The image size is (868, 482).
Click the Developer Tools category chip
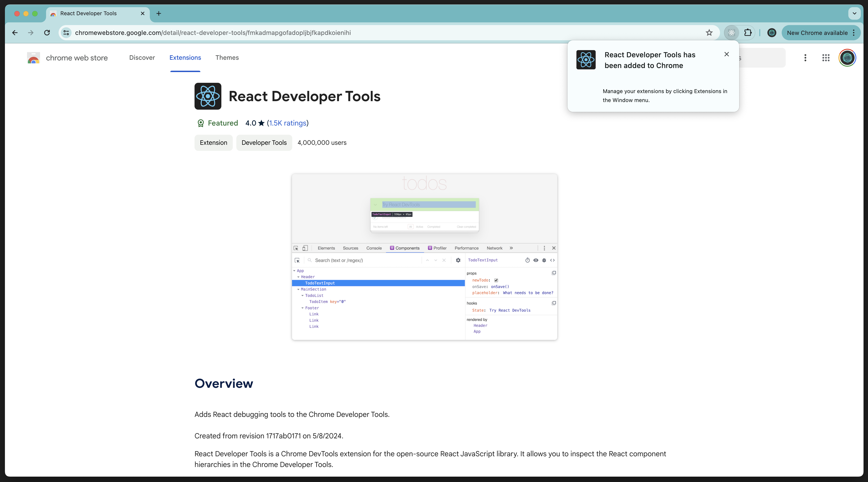pos(264,143)
